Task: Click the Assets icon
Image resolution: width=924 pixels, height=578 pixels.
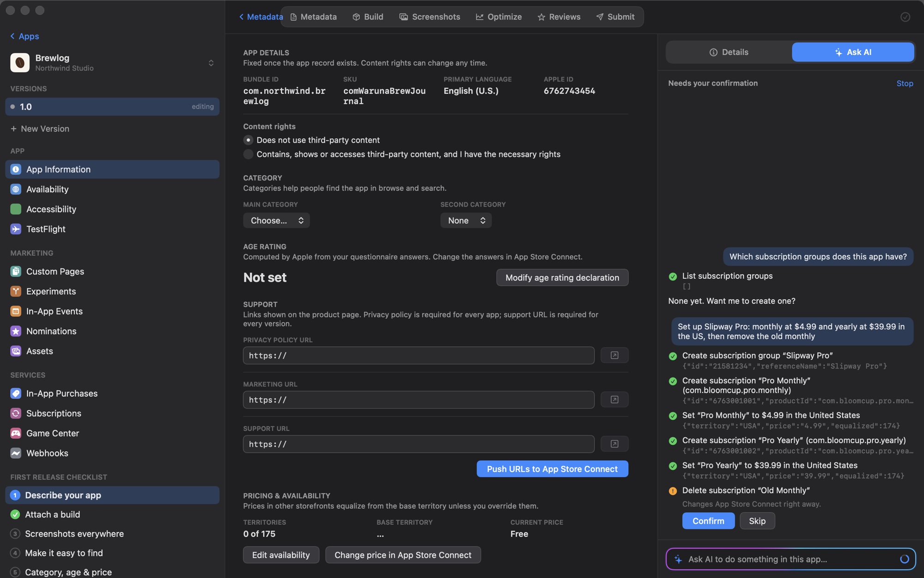Action: tap(16, 351)
